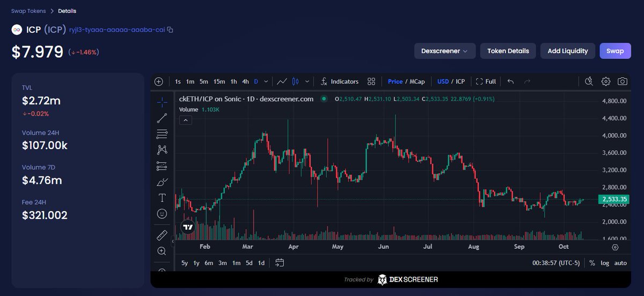Open the TradingView logo link

pyautogui.click(x=187, y=227)
